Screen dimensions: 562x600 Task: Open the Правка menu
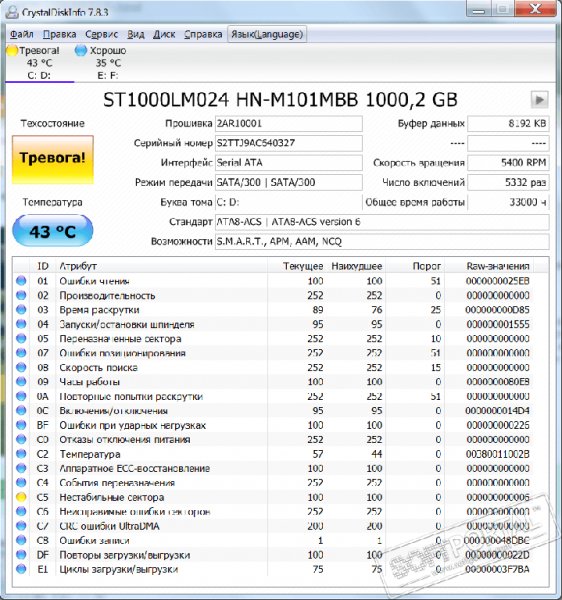coord(59,34)
